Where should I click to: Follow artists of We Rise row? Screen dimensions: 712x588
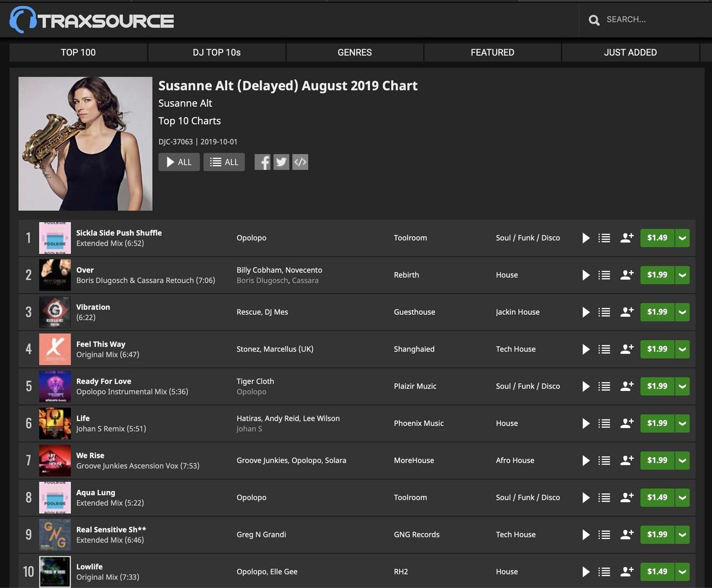point(627,460)
